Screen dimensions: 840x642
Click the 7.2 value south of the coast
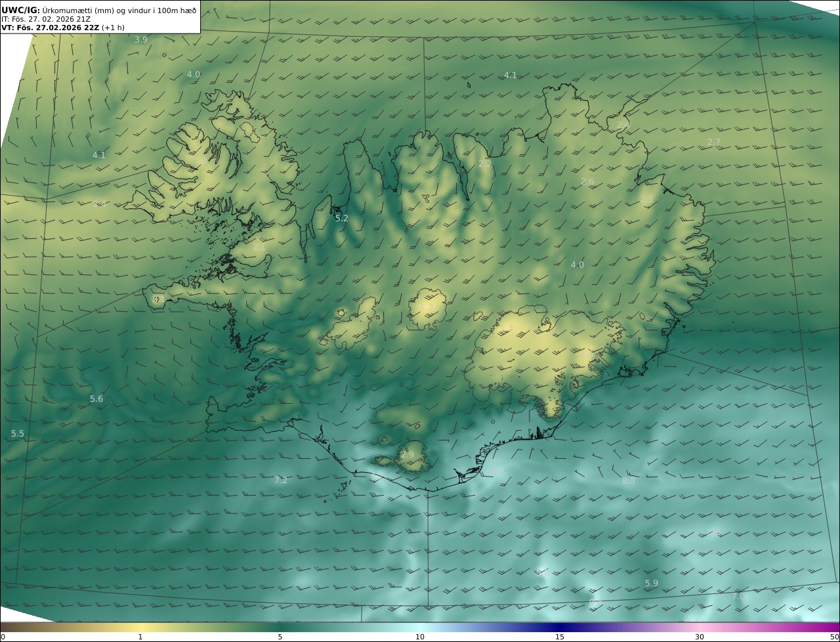click(281, 481)
